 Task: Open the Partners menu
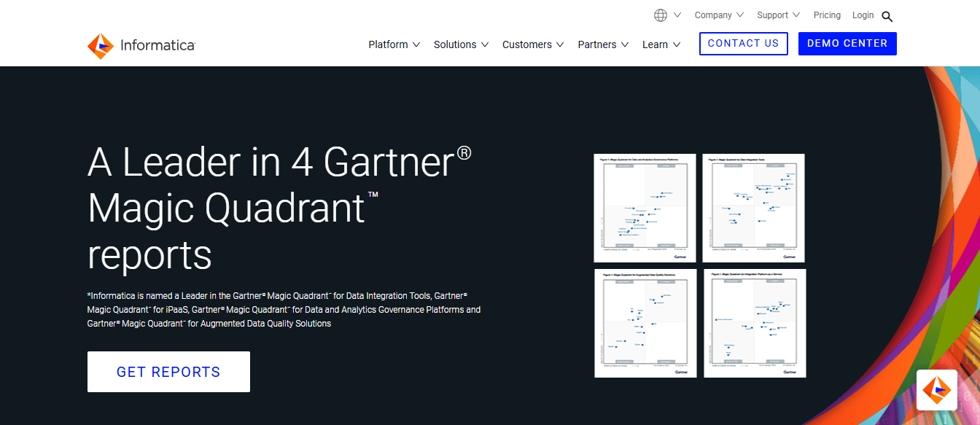(603, 44)
